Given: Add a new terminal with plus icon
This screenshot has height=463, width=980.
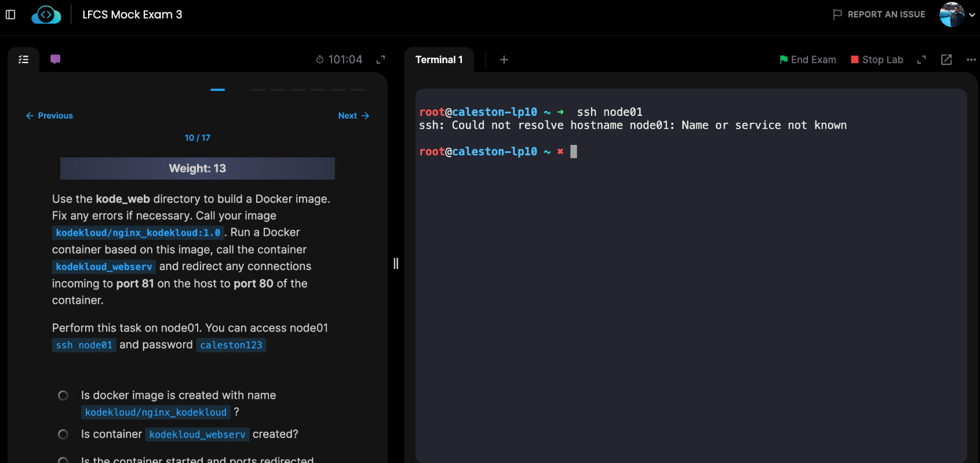Looking at the screenshot, I should (x=504, y=60).
